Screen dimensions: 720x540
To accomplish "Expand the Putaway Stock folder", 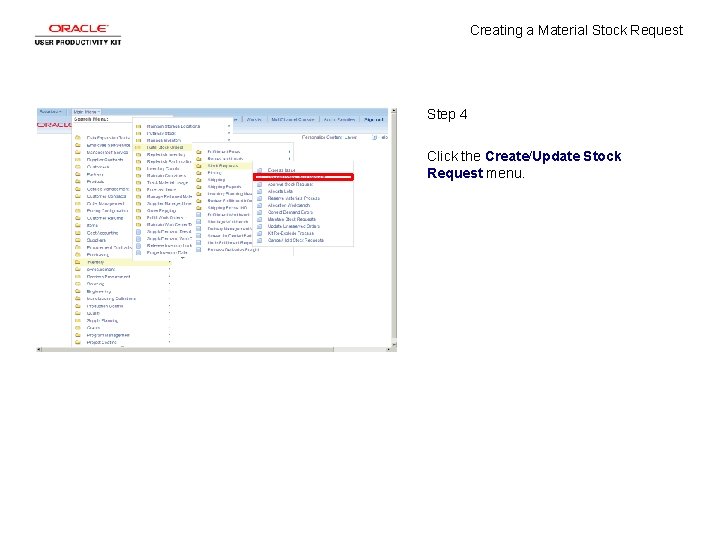I will (161, 133).
